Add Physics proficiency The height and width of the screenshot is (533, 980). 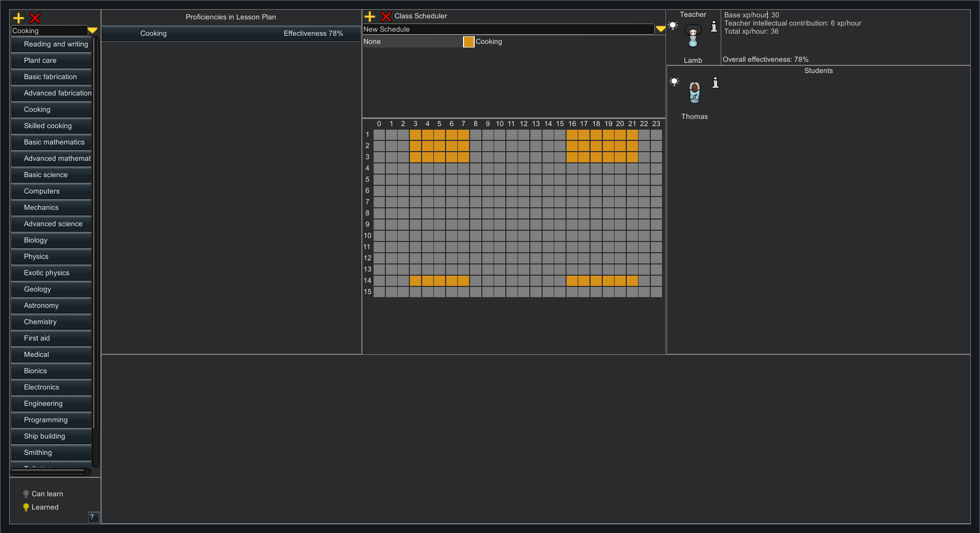coord(52,257)
